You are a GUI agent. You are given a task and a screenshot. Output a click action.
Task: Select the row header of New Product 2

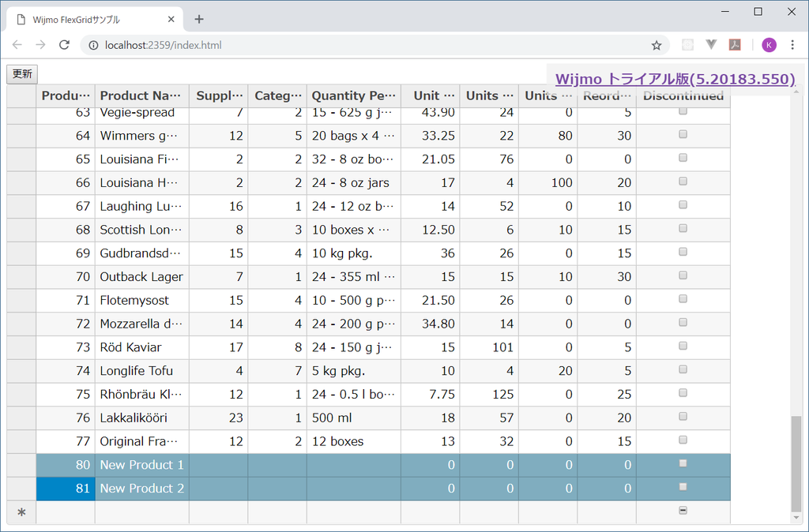[x=21, y=489]
